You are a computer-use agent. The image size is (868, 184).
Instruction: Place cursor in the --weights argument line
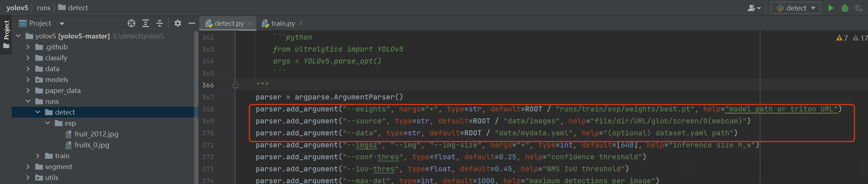(549, 109)
